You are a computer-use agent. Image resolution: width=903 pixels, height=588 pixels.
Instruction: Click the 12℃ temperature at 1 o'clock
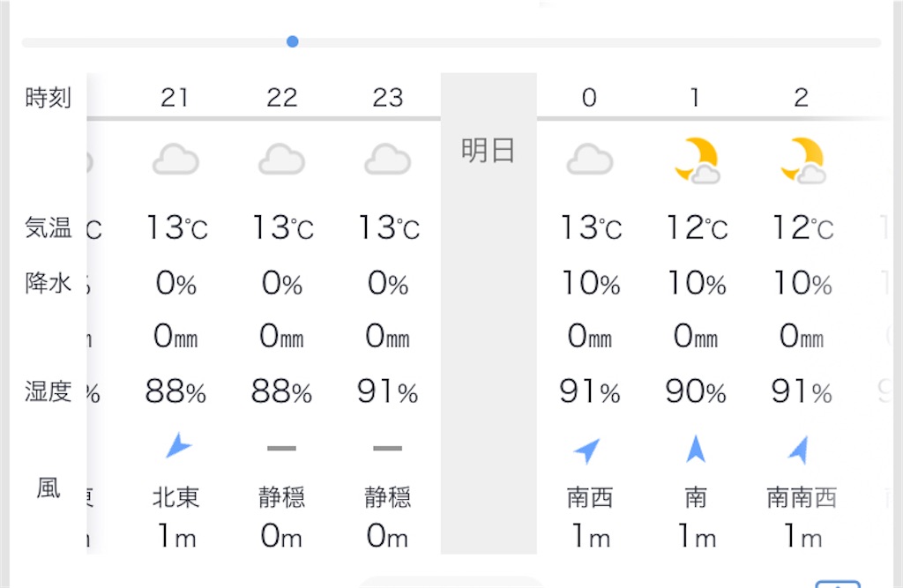[x=697, y=227]
